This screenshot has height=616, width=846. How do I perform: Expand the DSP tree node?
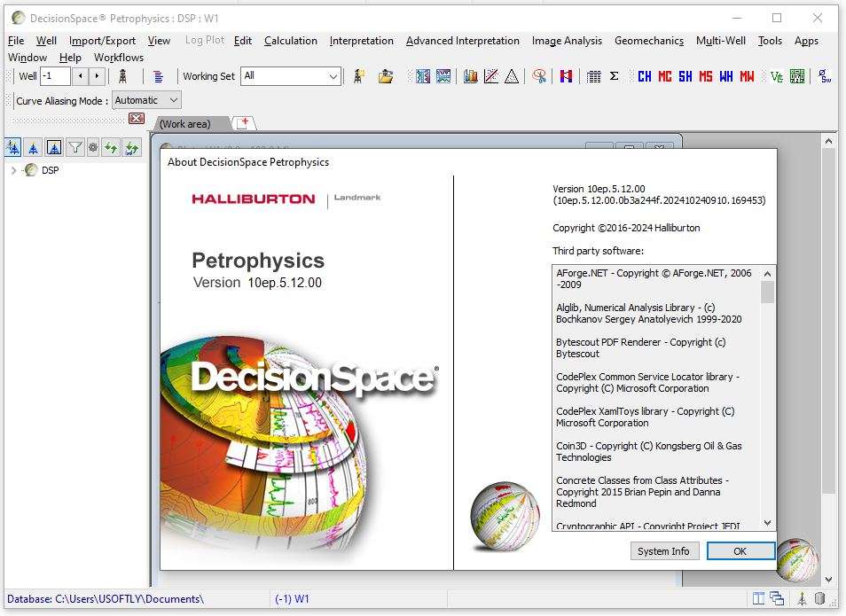(x=11, y=169)
